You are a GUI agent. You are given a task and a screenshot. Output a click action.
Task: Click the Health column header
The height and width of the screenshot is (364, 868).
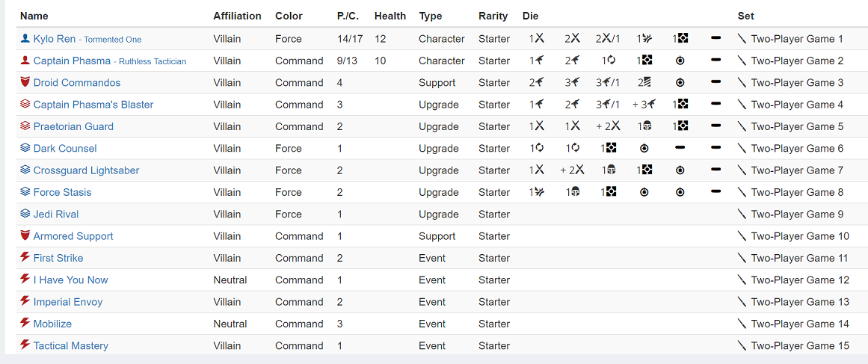tap(390, 16)
